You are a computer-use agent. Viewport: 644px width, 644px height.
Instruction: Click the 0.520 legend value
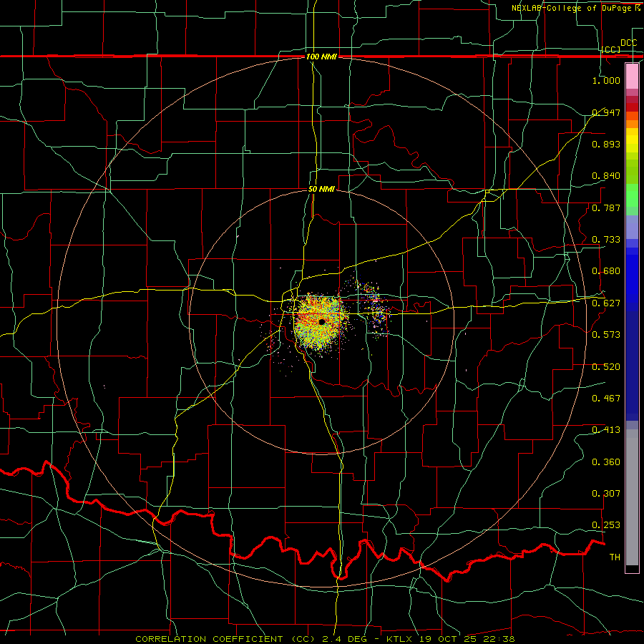(x=606, y=367)
